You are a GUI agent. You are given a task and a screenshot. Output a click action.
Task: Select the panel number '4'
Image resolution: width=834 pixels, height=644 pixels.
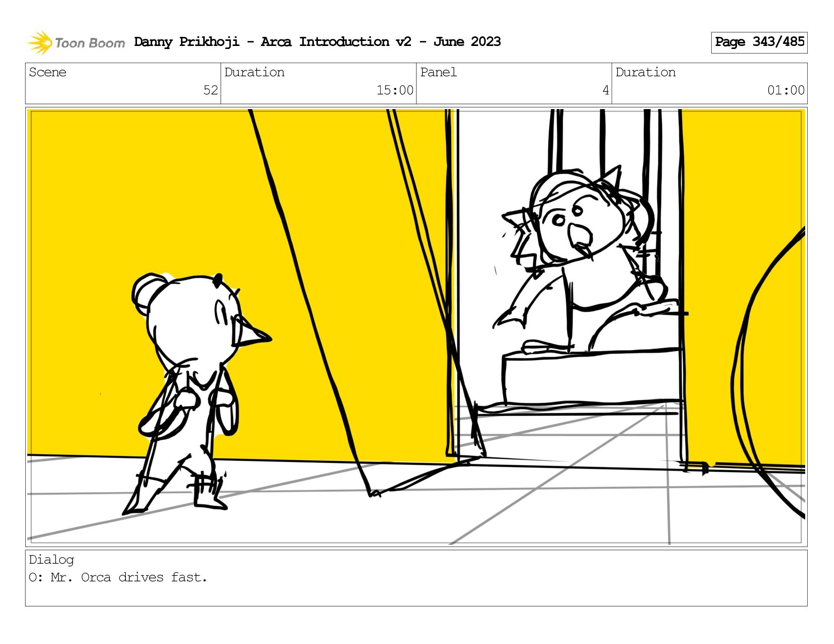606,90
